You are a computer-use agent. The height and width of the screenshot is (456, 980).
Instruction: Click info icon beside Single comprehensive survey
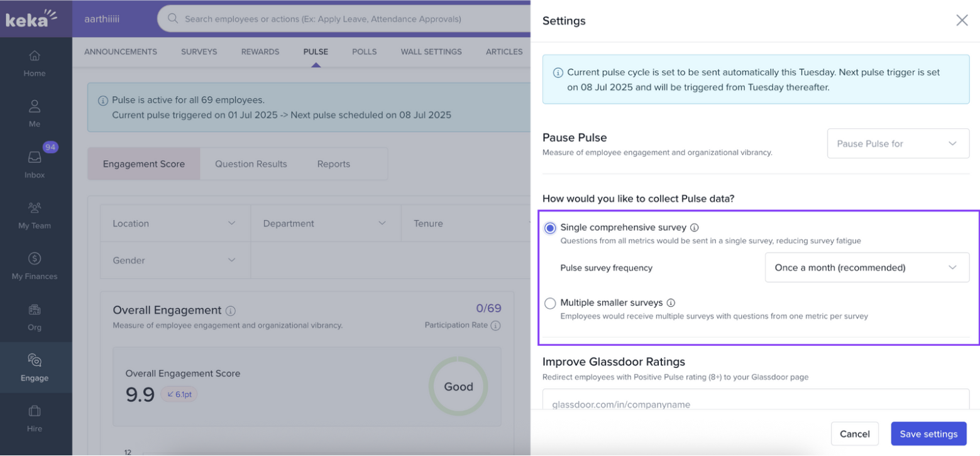[695, 228]
